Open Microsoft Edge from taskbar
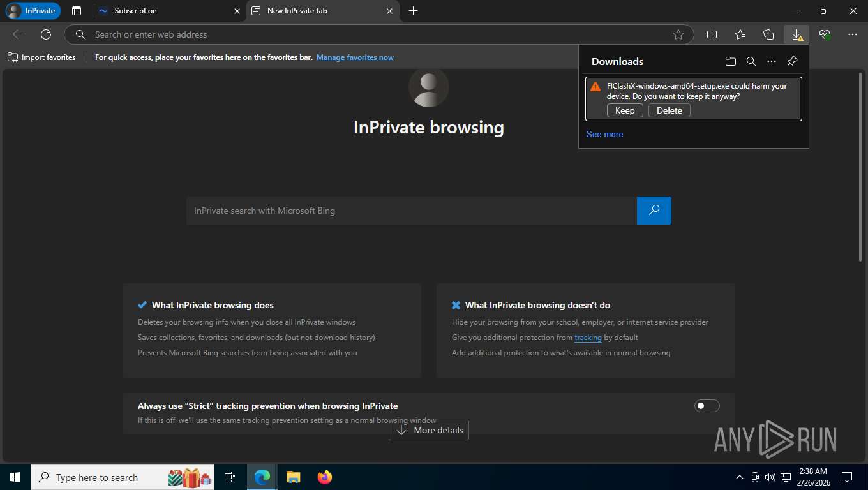The image size is (868, 490). click(262, 477)
